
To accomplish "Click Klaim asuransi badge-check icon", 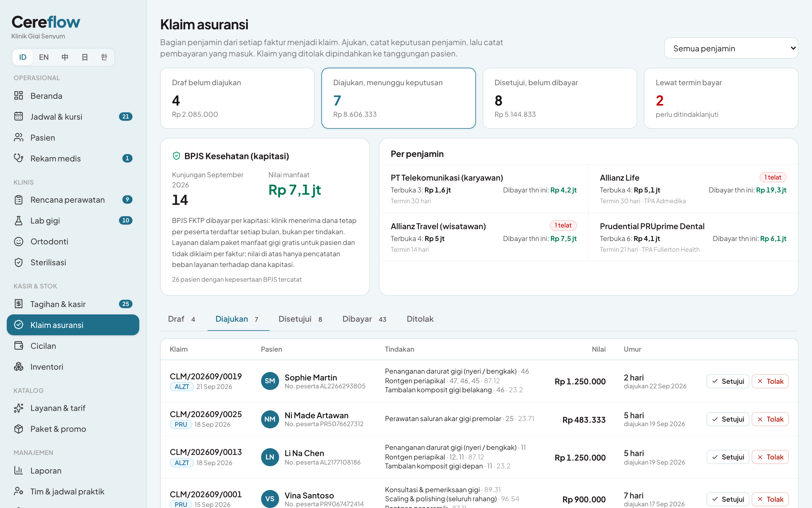I will coord(18,325).
